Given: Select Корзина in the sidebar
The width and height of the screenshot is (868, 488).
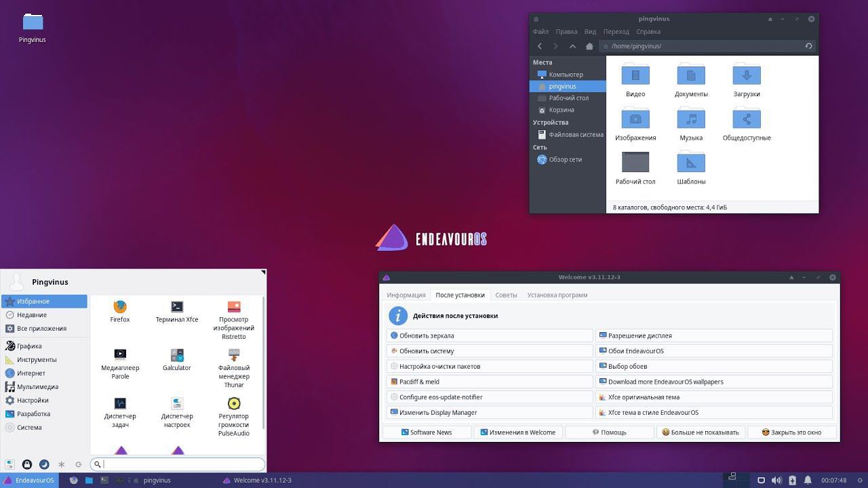Looking at the screenshot, I should 568,110.
